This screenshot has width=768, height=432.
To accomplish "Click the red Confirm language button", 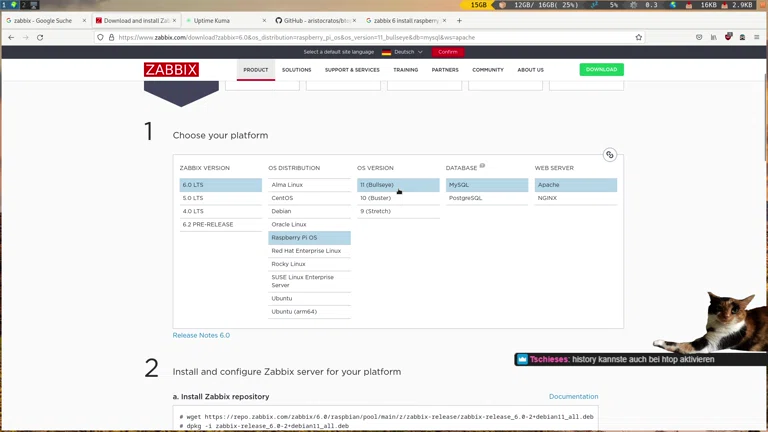I will point(448,52).
